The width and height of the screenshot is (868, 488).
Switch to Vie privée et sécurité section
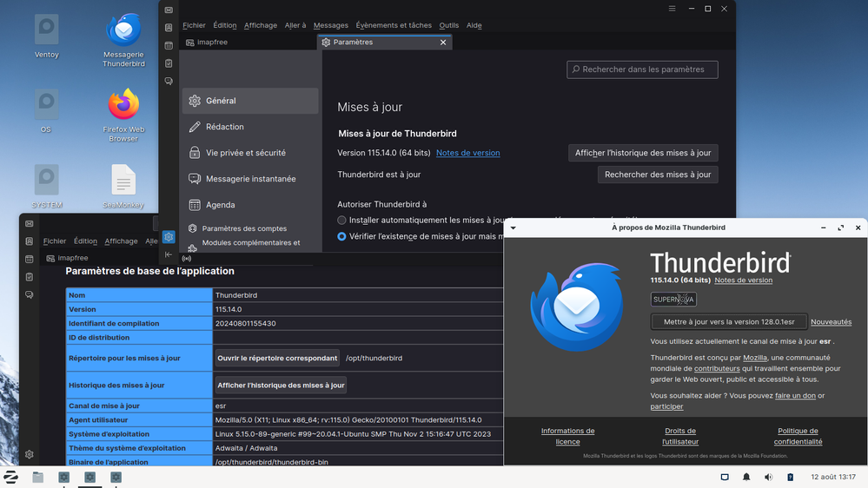(245, 153)
